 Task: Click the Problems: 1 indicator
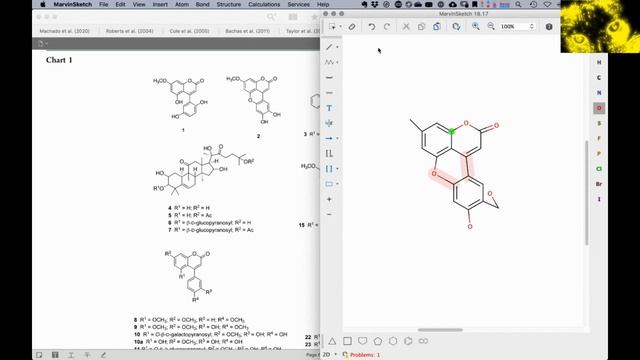point(362,355)
